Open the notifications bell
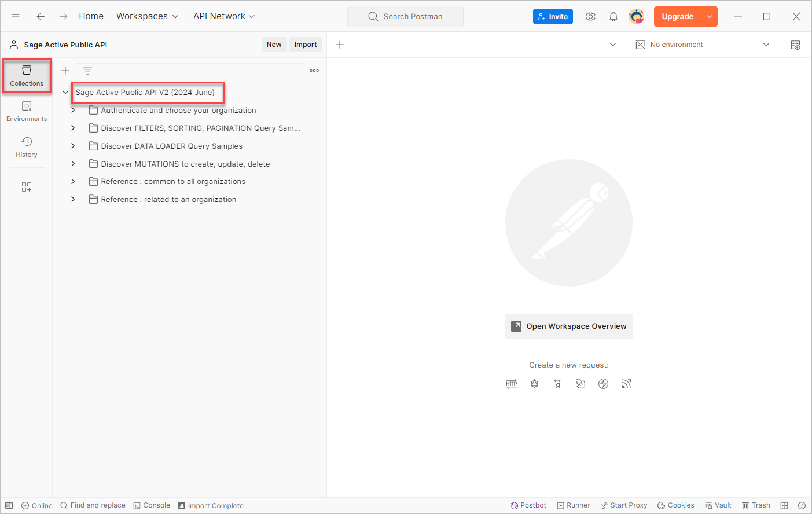The height and width of the screenshot is (514, 812). [613, 16]
